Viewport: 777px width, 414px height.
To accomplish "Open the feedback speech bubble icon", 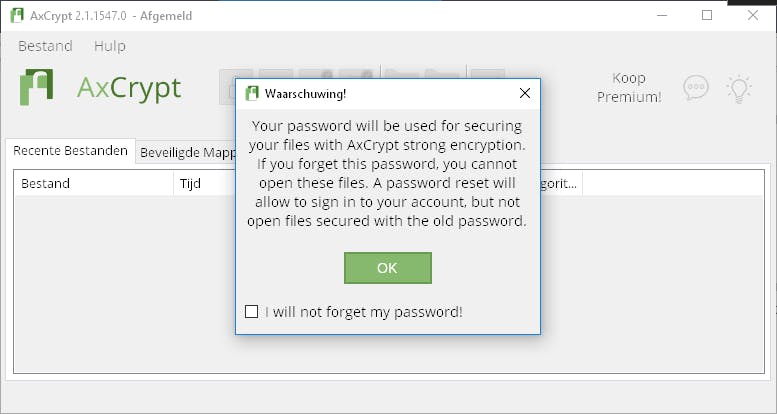I will point(696,88).
